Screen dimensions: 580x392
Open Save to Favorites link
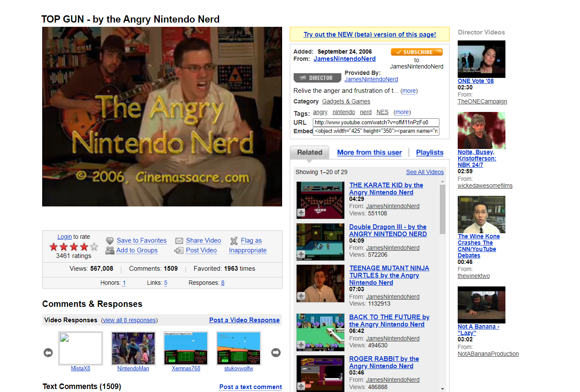pyautogui.click(x=141, y=240)
